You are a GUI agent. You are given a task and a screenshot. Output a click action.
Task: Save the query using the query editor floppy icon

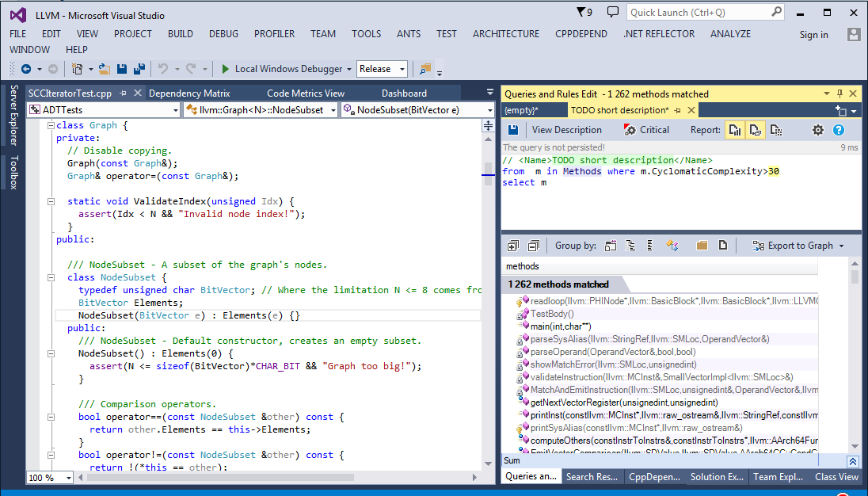coord(513,129)
